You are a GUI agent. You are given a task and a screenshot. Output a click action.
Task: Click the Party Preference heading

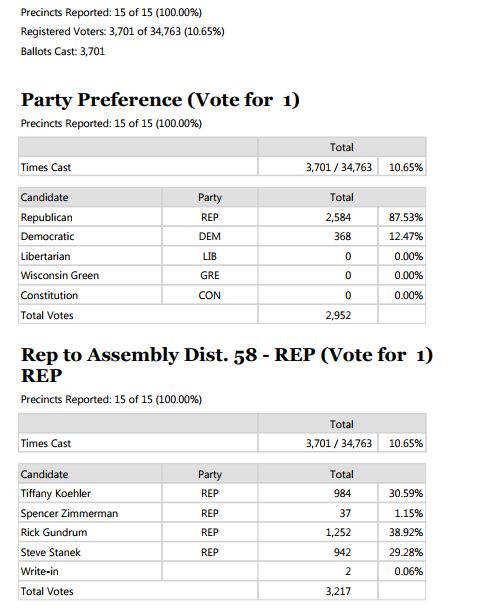[x=160, y=100]
